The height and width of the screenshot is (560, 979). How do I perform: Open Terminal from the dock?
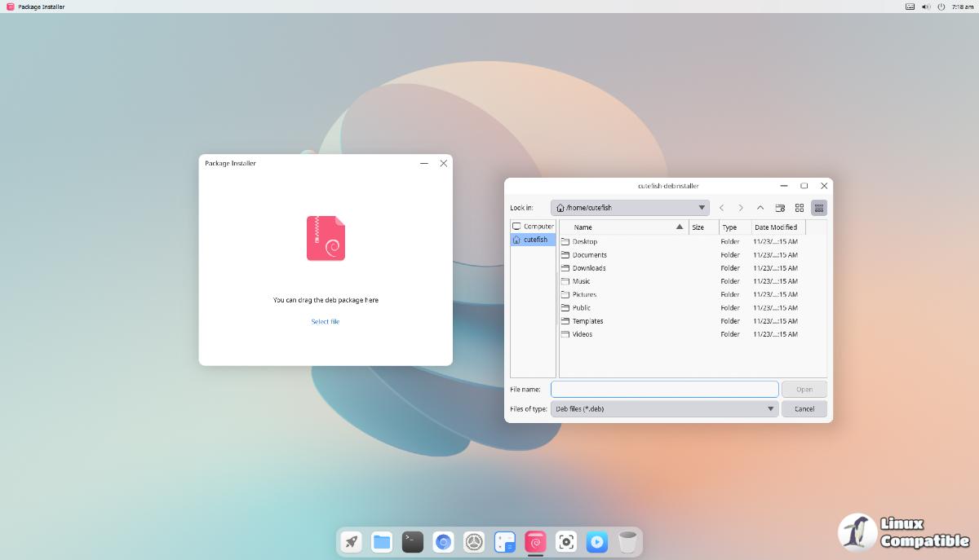click(413, 541)
